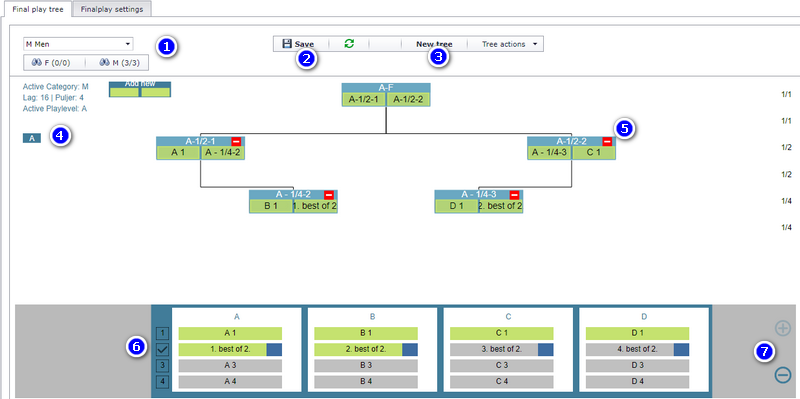Toggle the checked row 2 selector

tap(162, 350)
